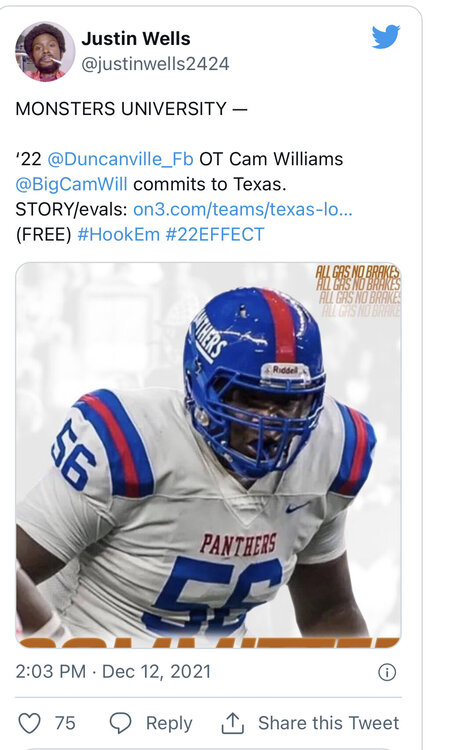Open the Justin Wells display name
451x750 pixels.
pos(136,39)
